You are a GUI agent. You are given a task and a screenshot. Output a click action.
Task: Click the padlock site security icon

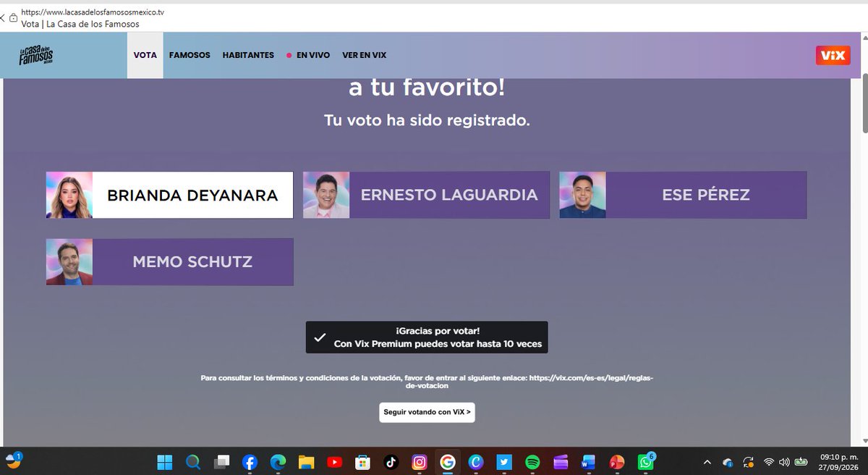tap(13, 17)
